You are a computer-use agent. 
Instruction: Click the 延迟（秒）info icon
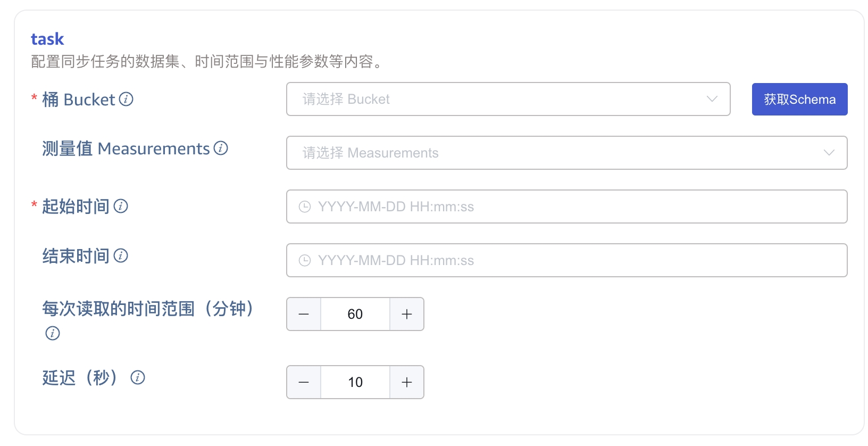click(138, 378)
